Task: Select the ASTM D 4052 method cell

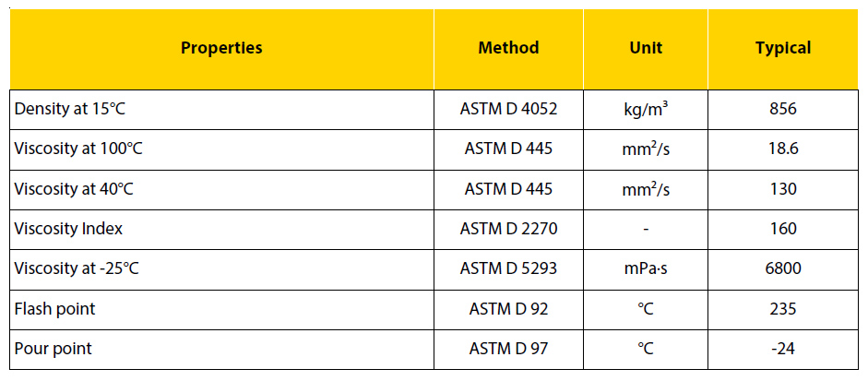Action: [508, 109]
